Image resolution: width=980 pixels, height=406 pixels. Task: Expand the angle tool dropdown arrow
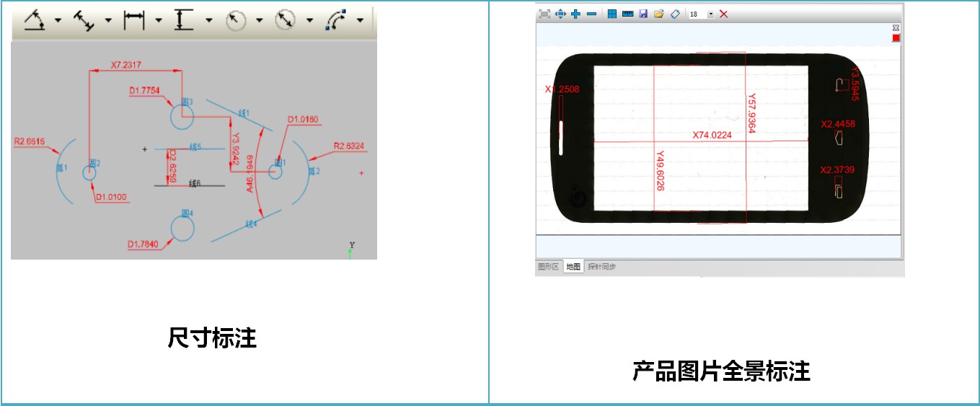(x=58, y=20)
